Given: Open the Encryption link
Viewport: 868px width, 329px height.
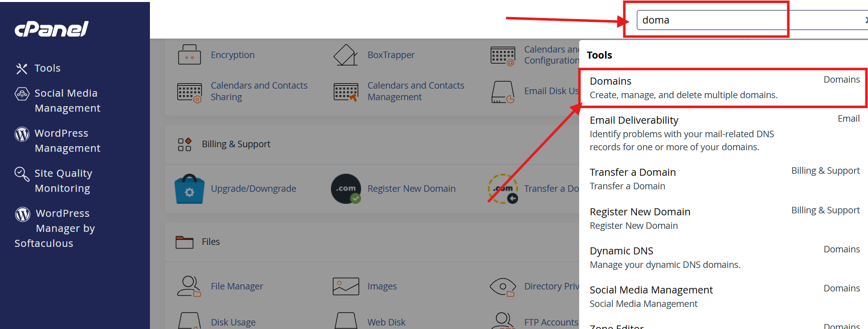Looking at the screenshot, I should (233, 55).
